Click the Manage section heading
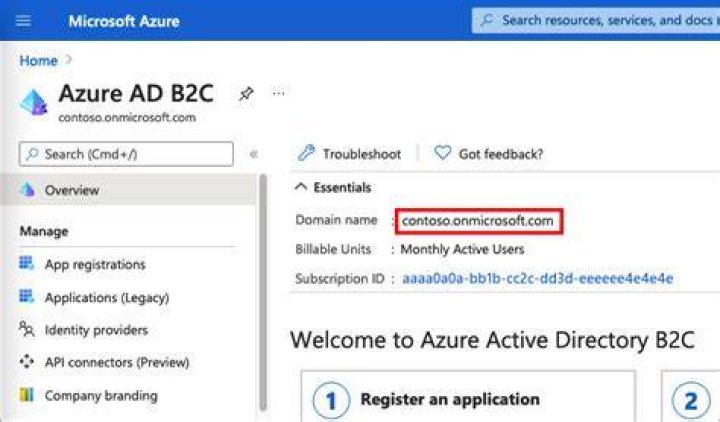The width and height of the screenshot is (720, 422). point(44,231)
